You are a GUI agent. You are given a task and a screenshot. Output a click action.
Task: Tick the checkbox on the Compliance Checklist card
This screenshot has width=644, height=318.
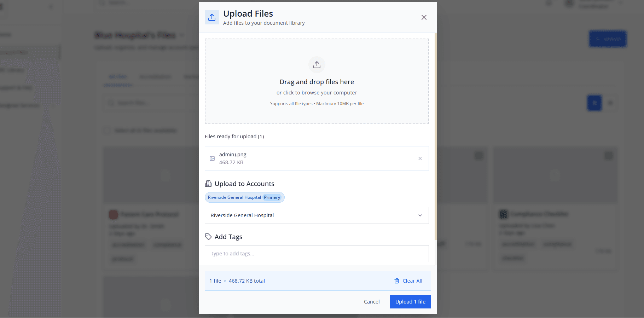pyautogui.click(x=608, y=155)
